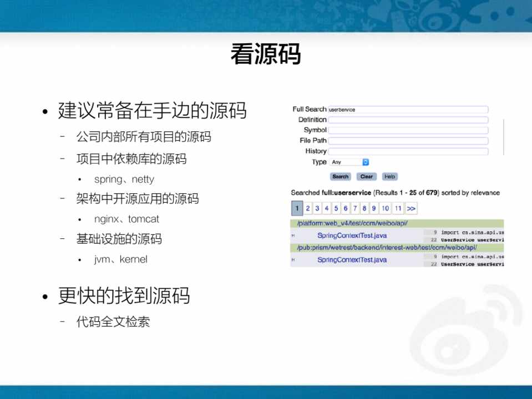The height and width of the screenshot is (399, 532).
Task: Navigate to results page 11
Action: pyautogui.click(x=398, y=208)
